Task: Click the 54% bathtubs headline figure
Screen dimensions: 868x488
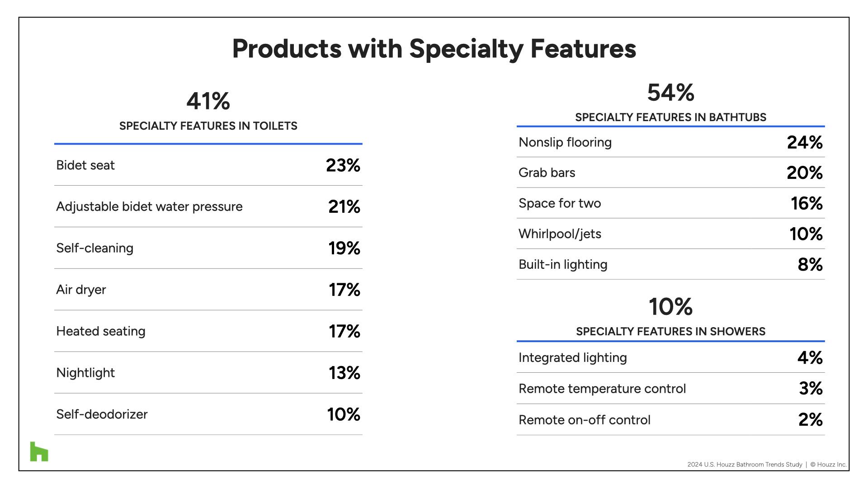Action: [x=670, y=93]
